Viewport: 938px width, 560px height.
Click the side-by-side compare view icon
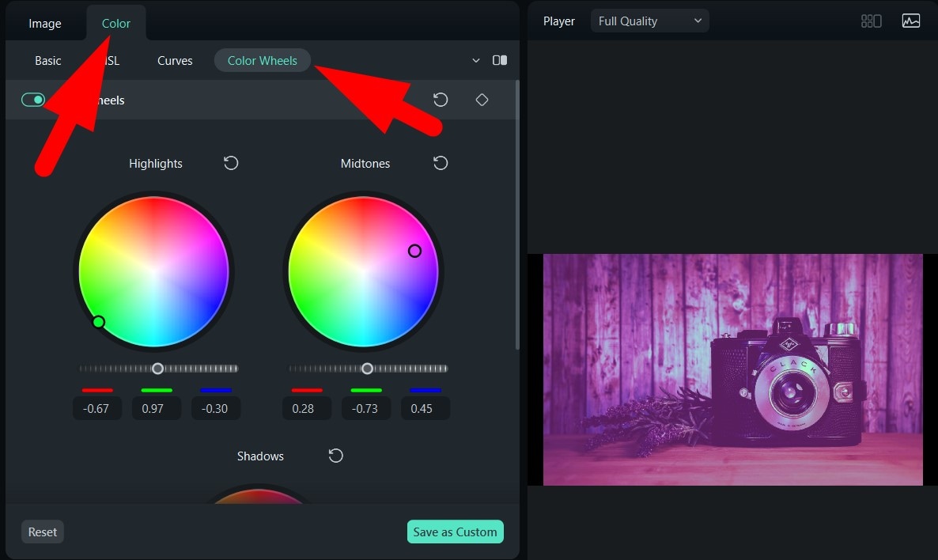point(500,60)
